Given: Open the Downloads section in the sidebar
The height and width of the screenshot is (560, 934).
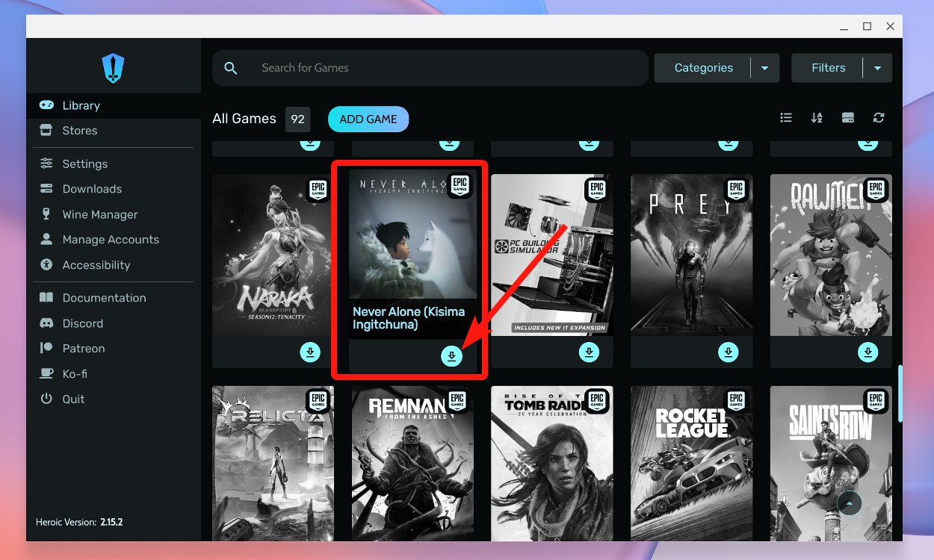Looking at the screenshot, I should click(93, 188).
